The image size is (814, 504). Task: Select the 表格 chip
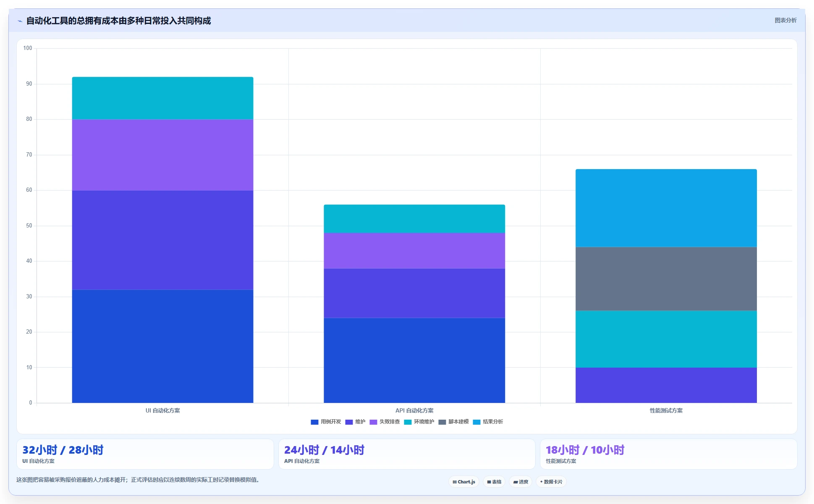[494, 482]
